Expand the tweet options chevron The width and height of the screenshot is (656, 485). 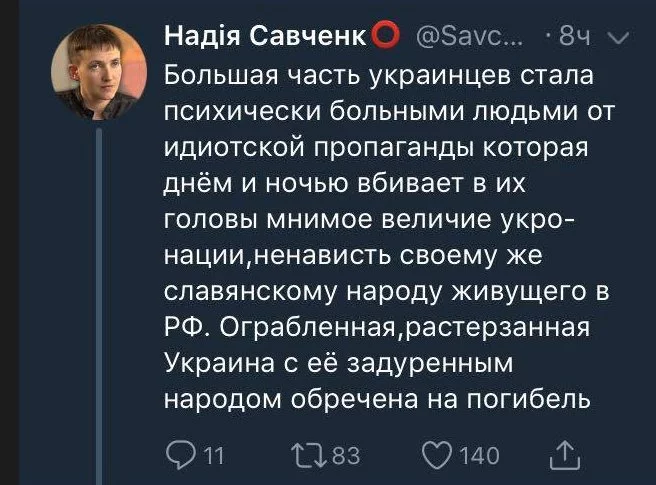(x=617, y=39)
